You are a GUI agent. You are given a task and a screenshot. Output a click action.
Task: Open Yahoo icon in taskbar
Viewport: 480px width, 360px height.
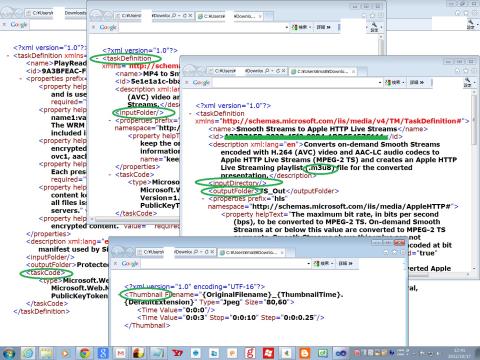tap(177, 353)
